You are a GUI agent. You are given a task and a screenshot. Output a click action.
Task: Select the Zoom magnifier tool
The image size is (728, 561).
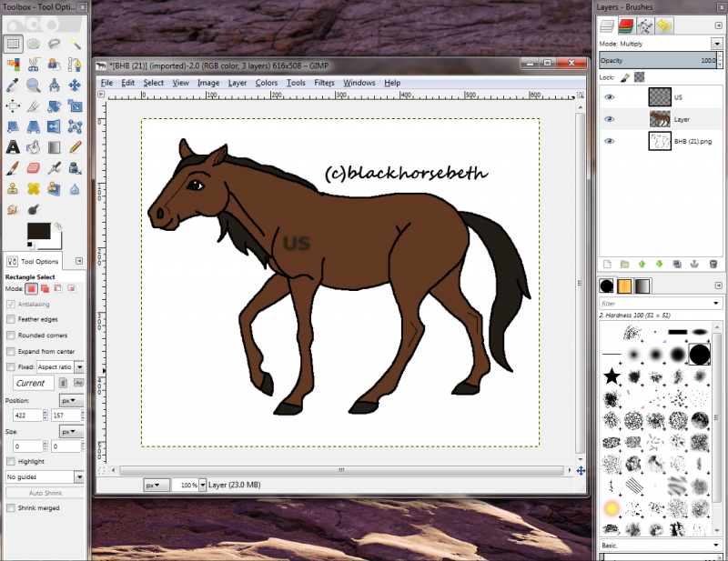[x=34, y=85]
